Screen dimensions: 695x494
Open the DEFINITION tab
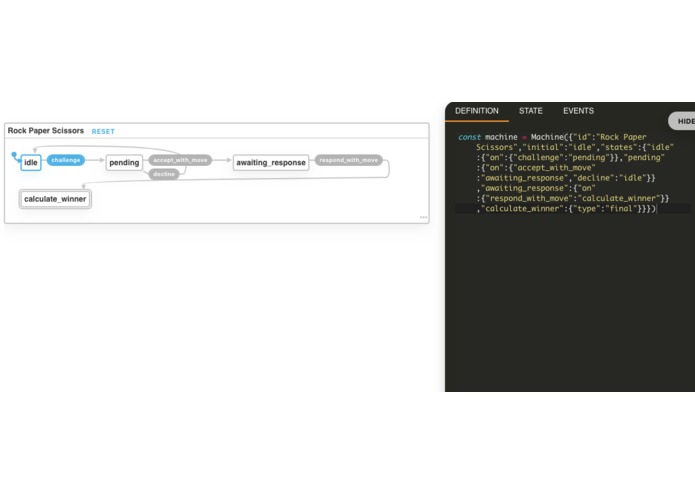(x=476, y=111)
